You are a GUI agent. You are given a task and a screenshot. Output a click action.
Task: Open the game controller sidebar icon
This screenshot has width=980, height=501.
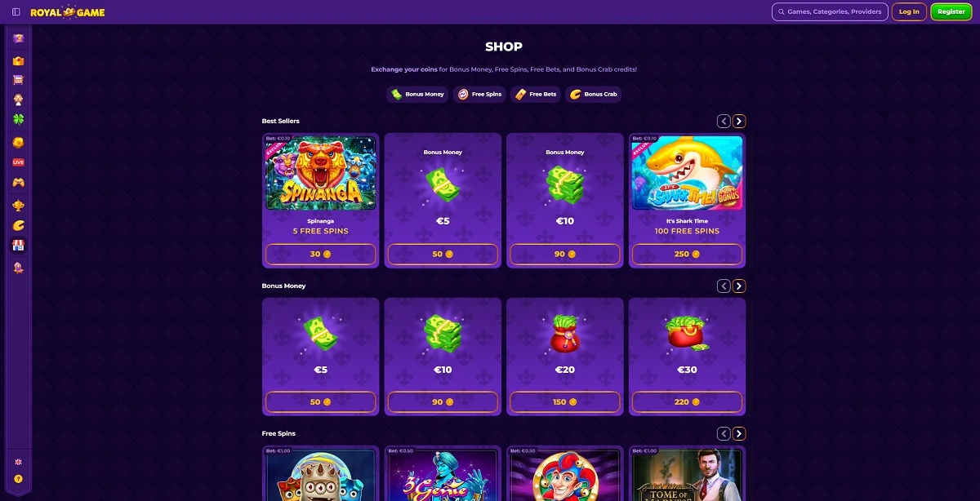click(18, 183)
